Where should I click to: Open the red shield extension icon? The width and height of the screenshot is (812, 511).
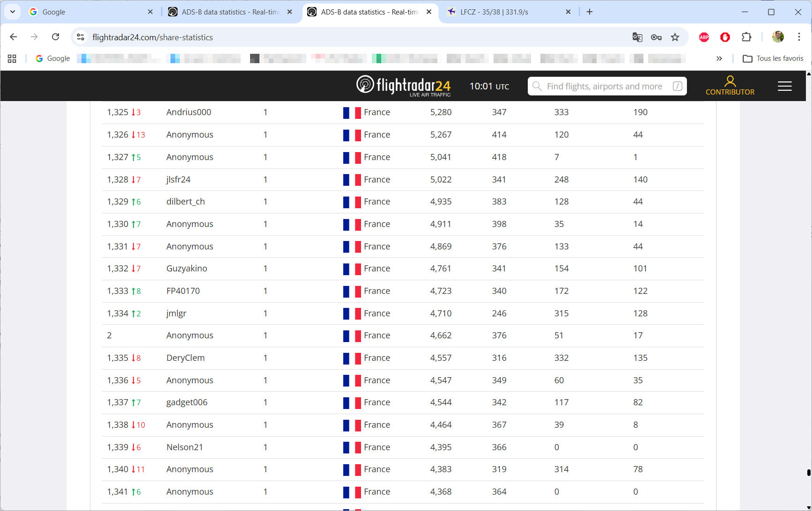click(x=725, y=37)
